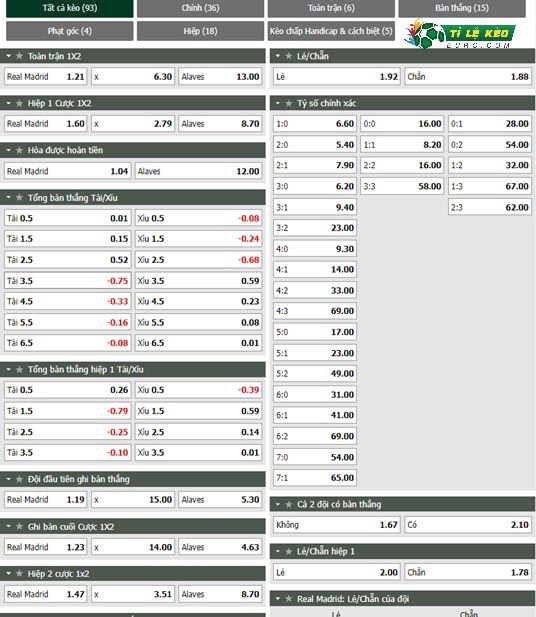Screen dimensions: 536x617
Task: Choose correct score 7:1 at 65.00
Action: pyautogui.click(x=315, y=478)
